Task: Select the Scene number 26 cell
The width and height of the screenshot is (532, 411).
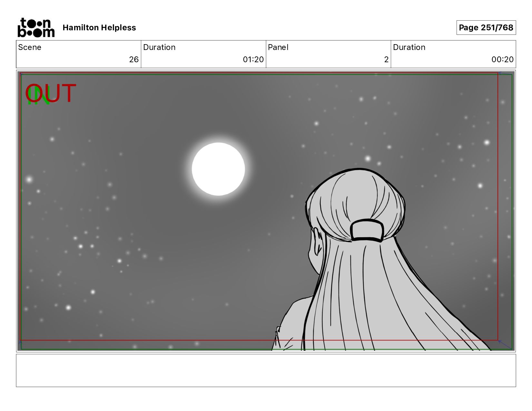Action: [79, 54]
